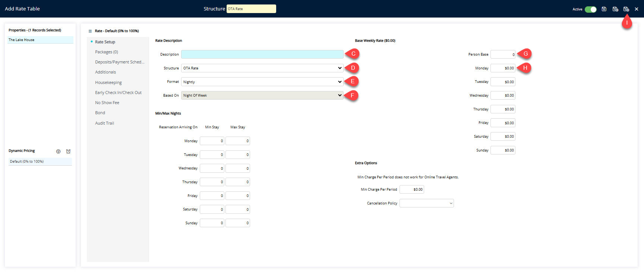This screenshot has width=644, height=272.
Task: Open the Format dropdown showing Nightly
Action: click(x=262, y=82)
